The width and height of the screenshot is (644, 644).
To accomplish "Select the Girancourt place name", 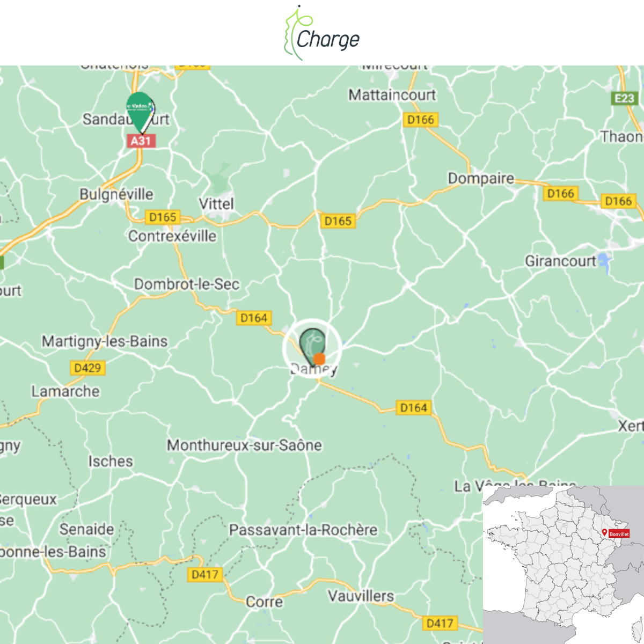I will [560, 261].
